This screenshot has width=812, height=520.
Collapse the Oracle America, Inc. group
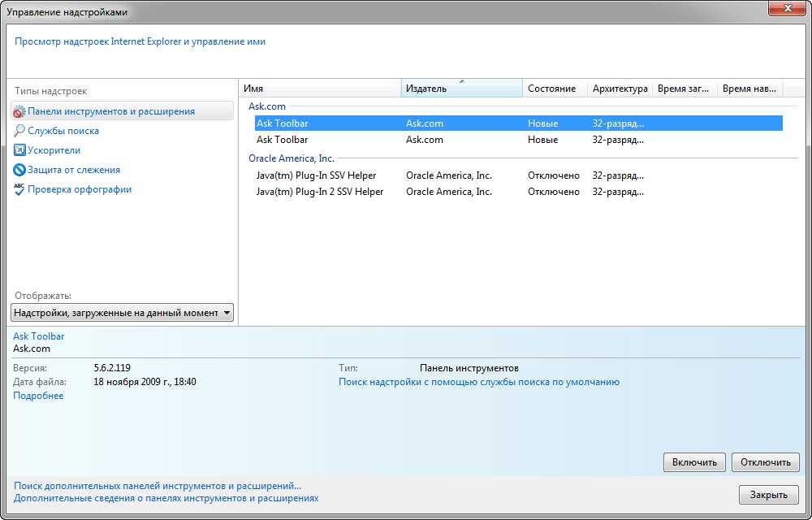291,158
